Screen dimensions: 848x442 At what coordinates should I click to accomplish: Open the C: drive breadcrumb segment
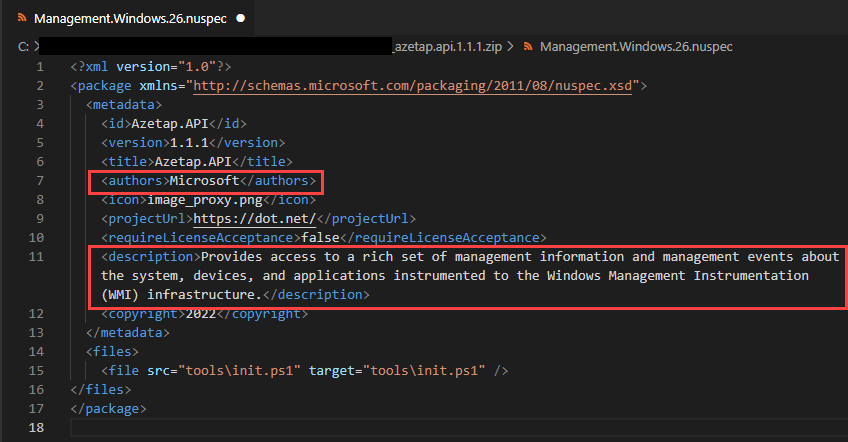click(x=23, y=47)
